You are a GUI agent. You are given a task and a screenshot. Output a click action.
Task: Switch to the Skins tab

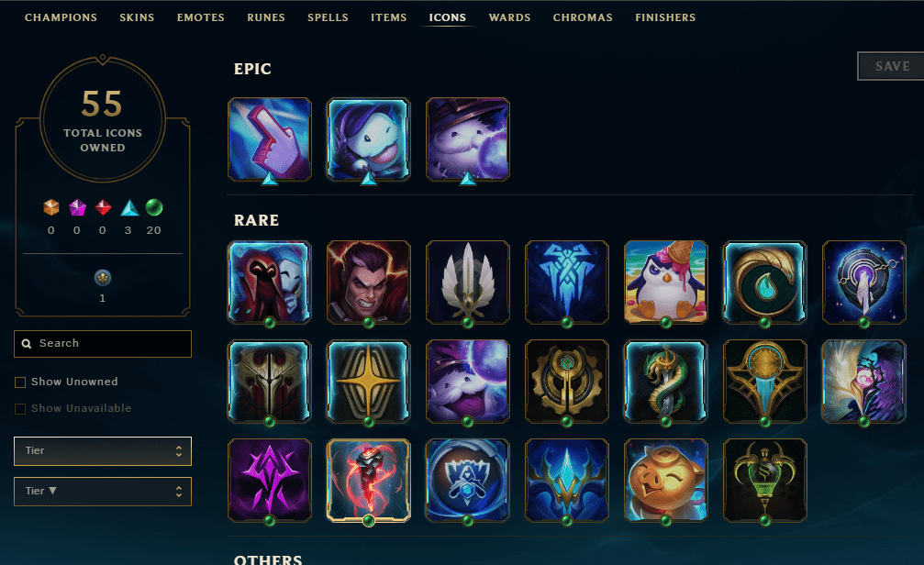(x=137, y=17)
